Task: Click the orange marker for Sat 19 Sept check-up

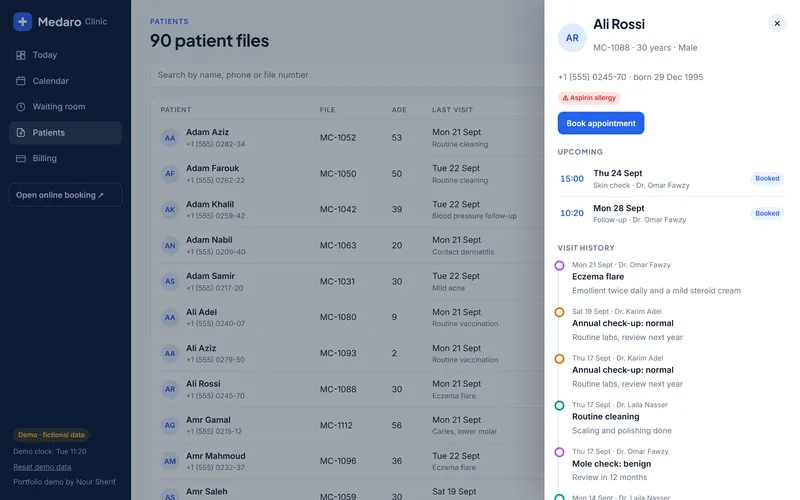Action: [x=559, y=312]
